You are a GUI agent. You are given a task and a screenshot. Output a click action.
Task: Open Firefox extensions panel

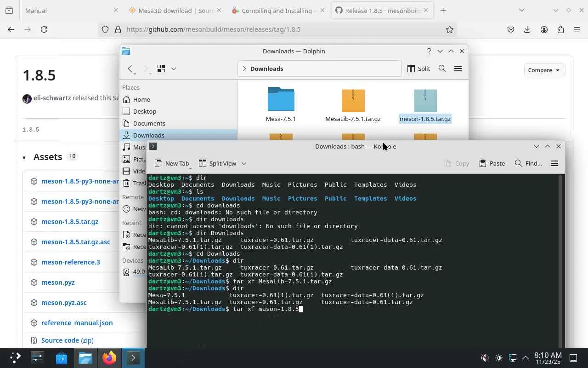click(x=560, y=29)
